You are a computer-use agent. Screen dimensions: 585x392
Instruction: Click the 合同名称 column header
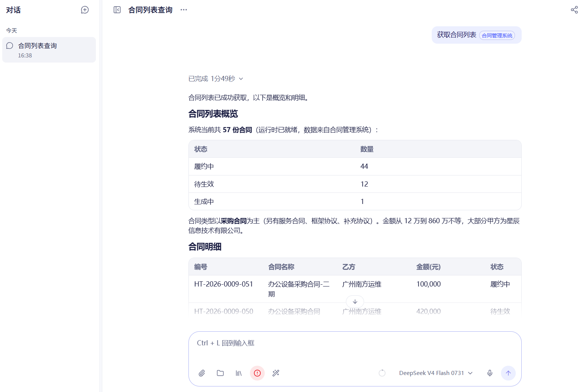(281, 267)
